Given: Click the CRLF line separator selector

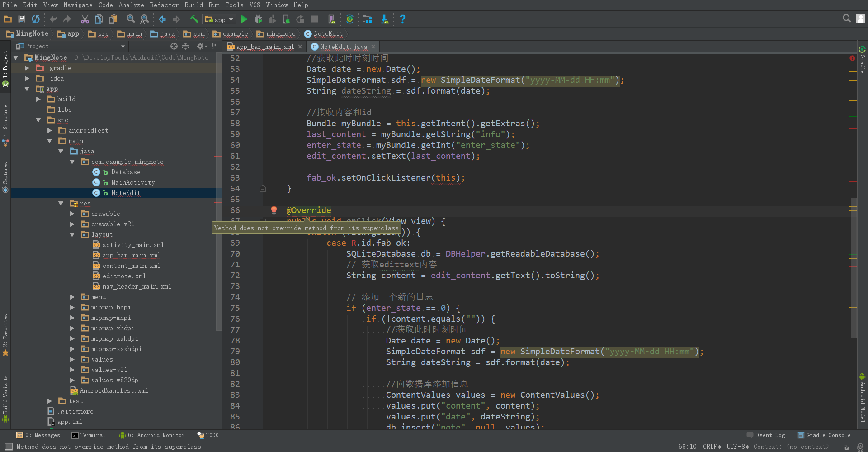Looking at the screenshot, I should 712,447.
